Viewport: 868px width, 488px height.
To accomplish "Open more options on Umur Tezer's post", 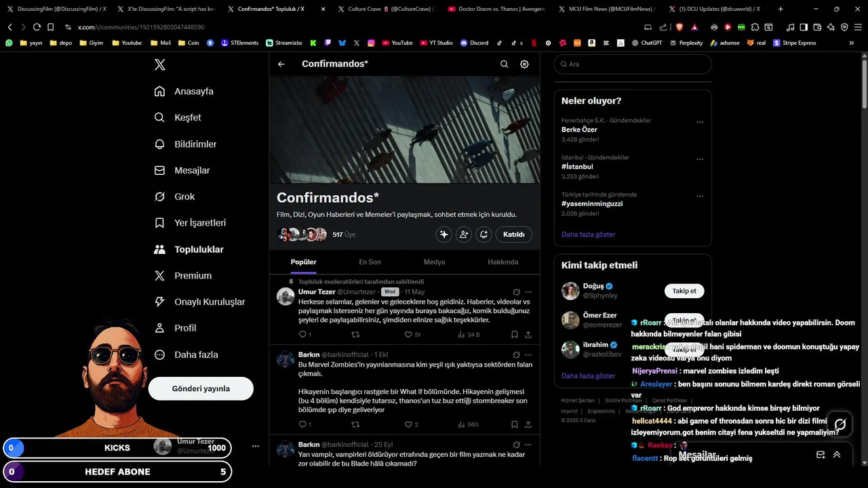I will [x=528, y=291].
